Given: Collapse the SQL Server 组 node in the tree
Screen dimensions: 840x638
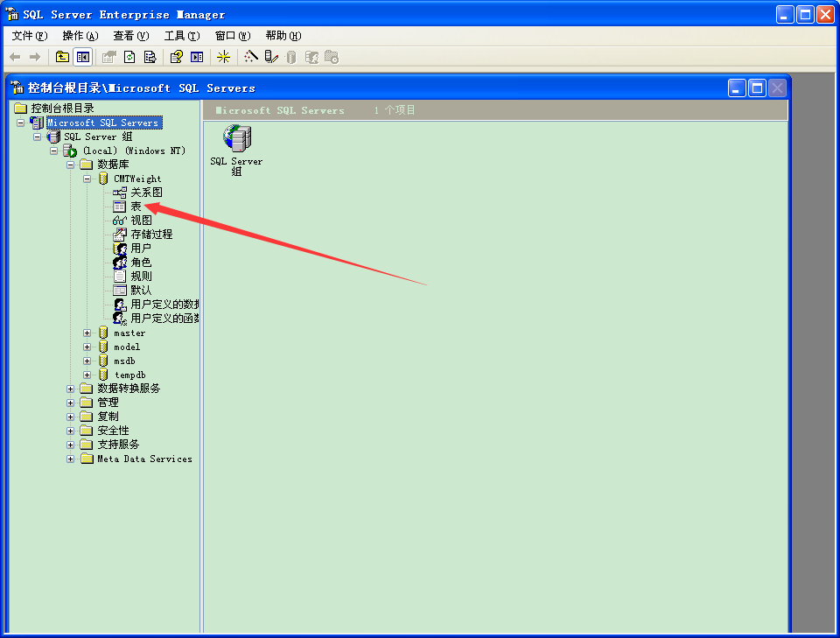Looking at the screenshot, I should (x=37, y=137).
